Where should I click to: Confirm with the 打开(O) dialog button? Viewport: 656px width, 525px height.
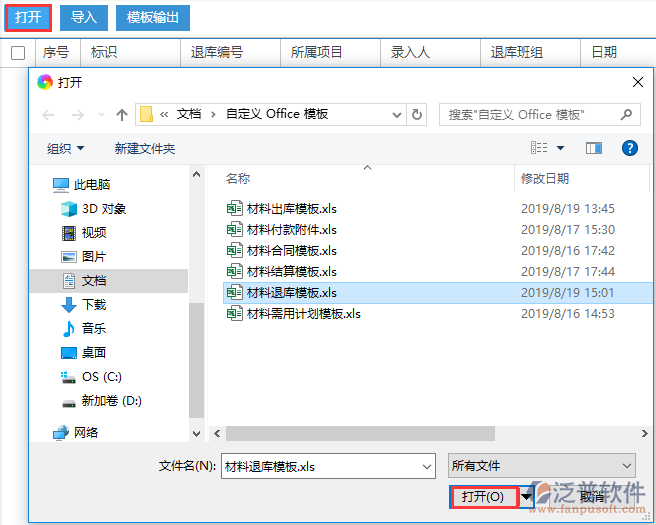[x=484, y=497]
